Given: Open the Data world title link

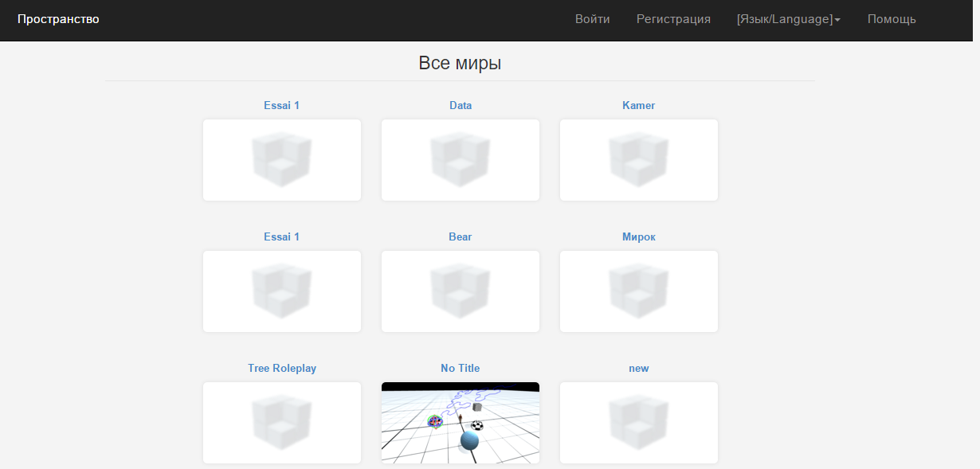Looking at the screenshot, I should [461, 105].
